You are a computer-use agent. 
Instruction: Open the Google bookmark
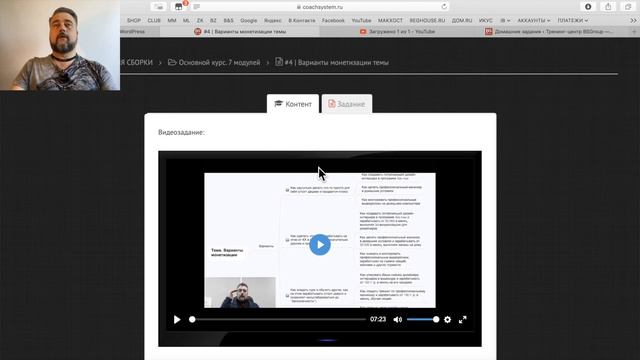(x=249, y=20)
